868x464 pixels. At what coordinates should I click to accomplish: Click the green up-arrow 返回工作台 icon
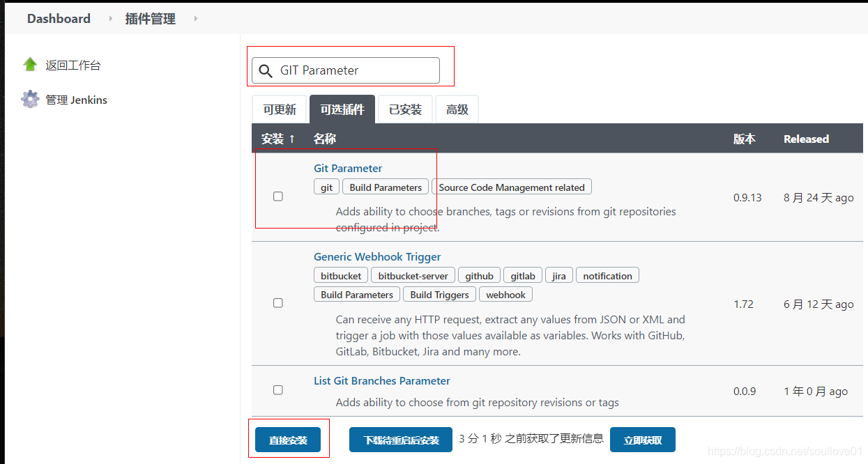pos(30,65)
